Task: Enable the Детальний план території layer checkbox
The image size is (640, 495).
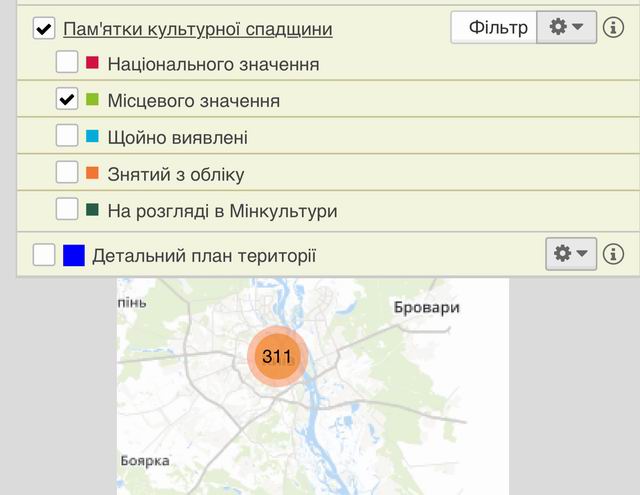Action: tap(44, 255)
